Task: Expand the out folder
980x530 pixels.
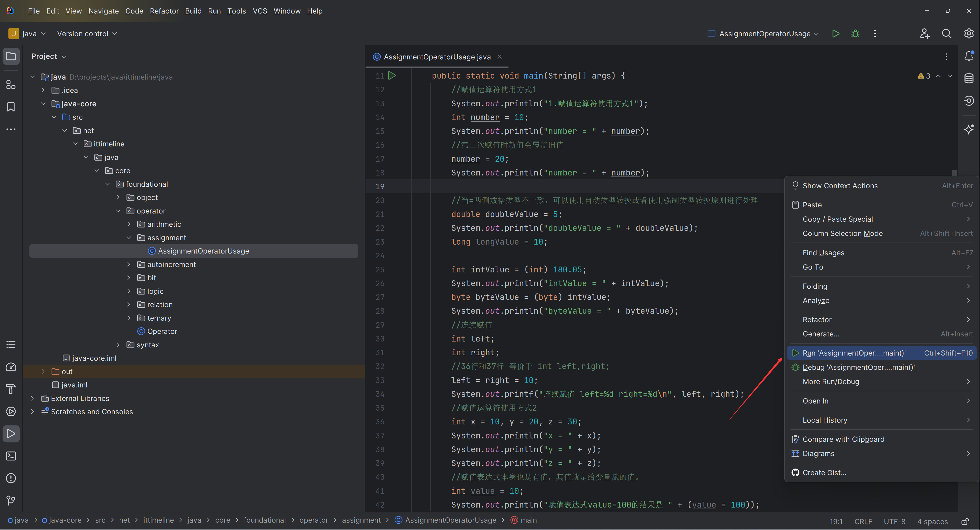Action: [x=43, y=371]
